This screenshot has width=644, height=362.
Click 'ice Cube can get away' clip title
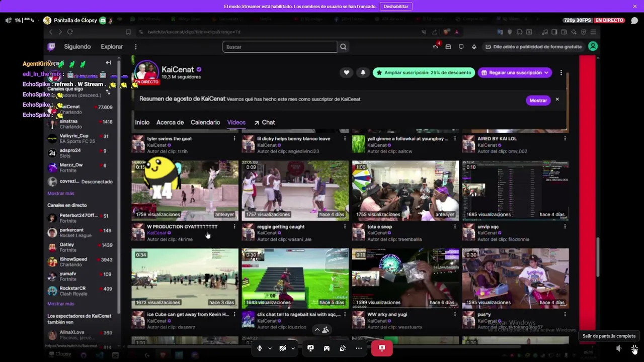[x=188, y=315]
